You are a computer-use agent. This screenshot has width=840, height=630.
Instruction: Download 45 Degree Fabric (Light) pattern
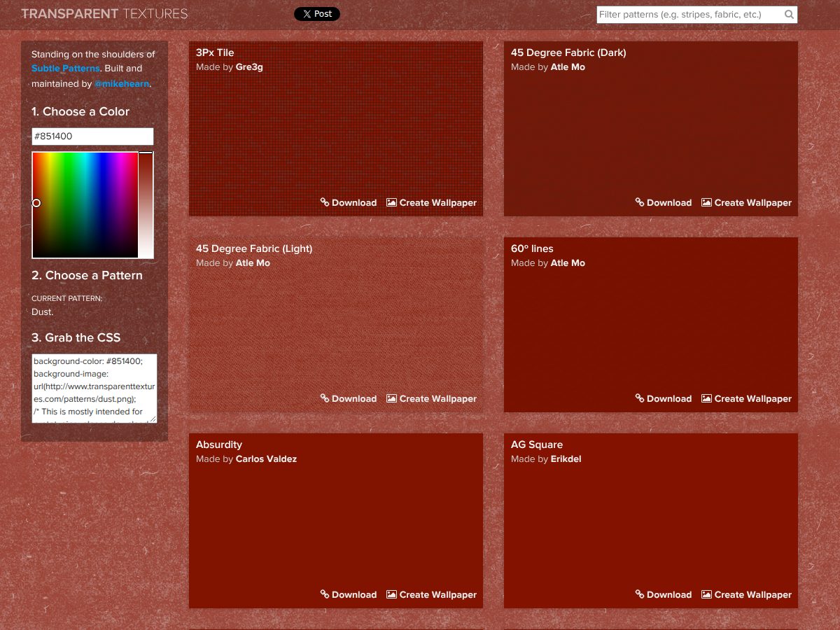click(x=349, y=399)
